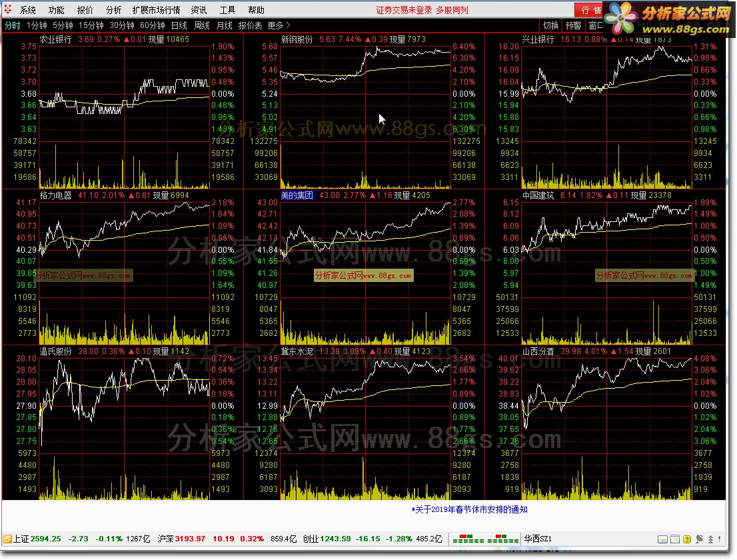Switch to 周线 chart period

coord(202,25)
